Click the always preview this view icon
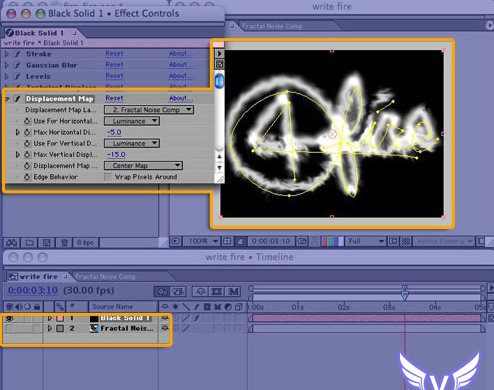Screen dimensions: 494x390 pyautogui.click(x=176, y=241)
